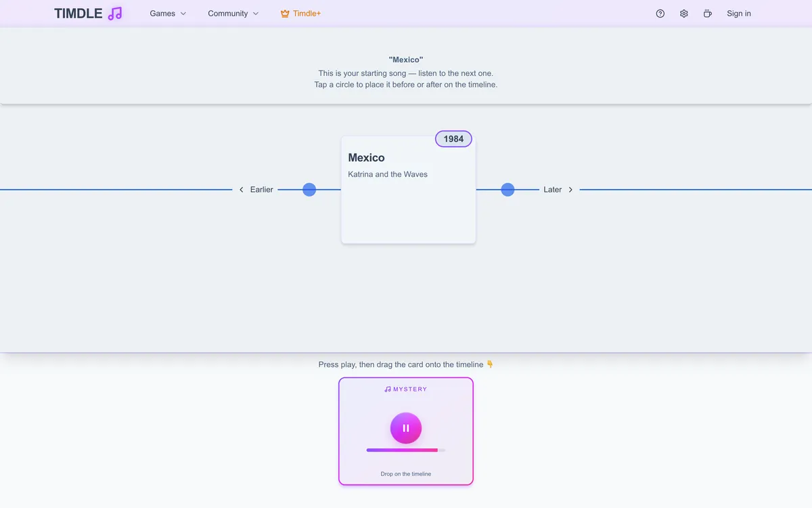Click the TIMDLE home logo text
The width and height of the screenshot is (812, 508).
(78, 14)
